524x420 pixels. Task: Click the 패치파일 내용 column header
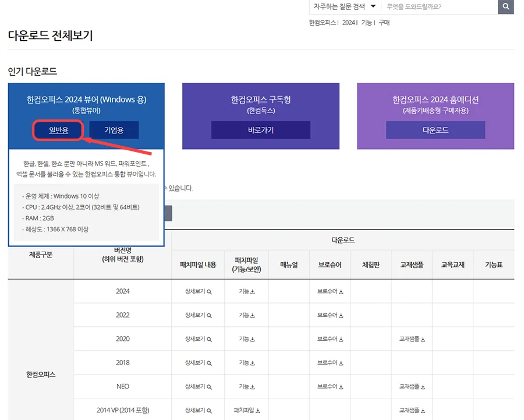pyautogui.click(x=198, y=264)
